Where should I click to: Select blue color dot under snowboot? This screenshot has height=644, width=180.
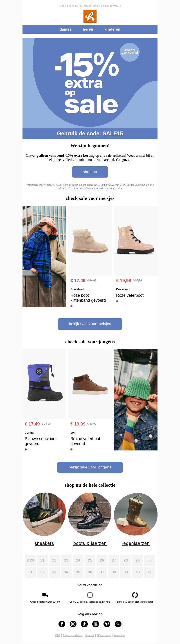click(26, 449)
